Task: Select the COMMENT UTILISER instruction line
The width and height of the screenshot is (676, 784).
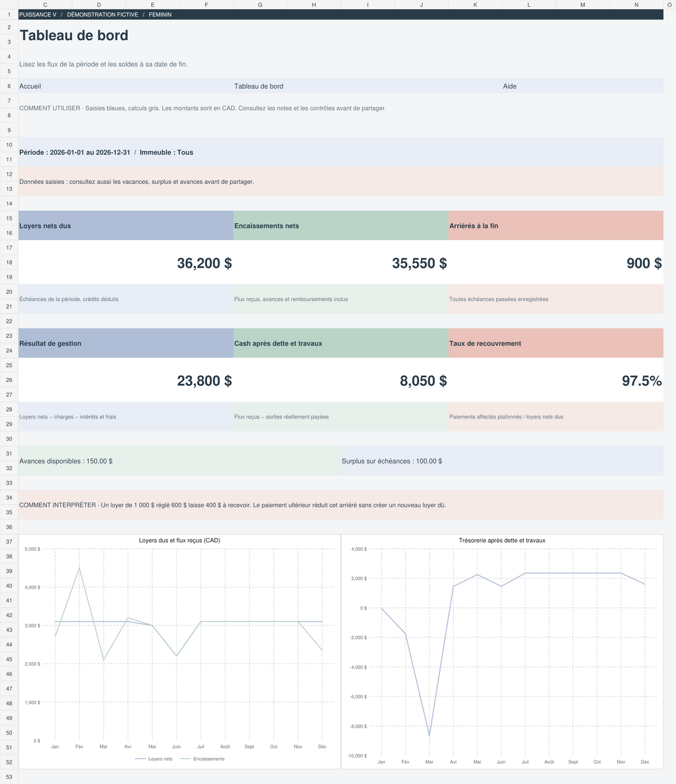Action: pyautogui.click(x=203, y=108)
